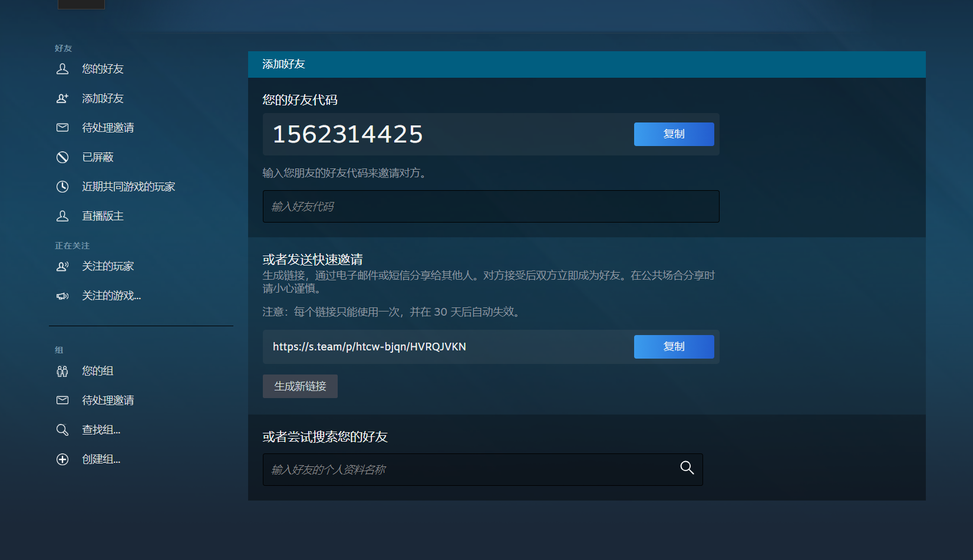Click 生成新链接 button
This screenshot has width=973, height=560.
300,386
